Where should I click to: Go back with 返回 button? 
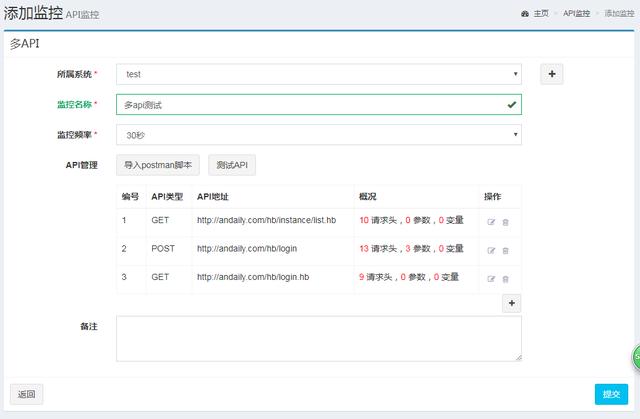pyautogui.click(x=27, y=394)
